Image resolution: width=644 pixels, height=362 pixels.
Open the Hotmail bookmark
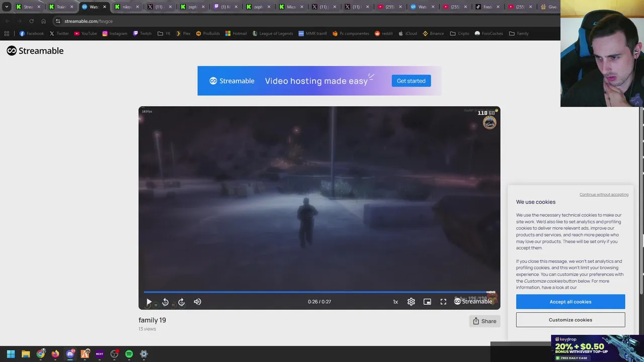pos(236,33)
